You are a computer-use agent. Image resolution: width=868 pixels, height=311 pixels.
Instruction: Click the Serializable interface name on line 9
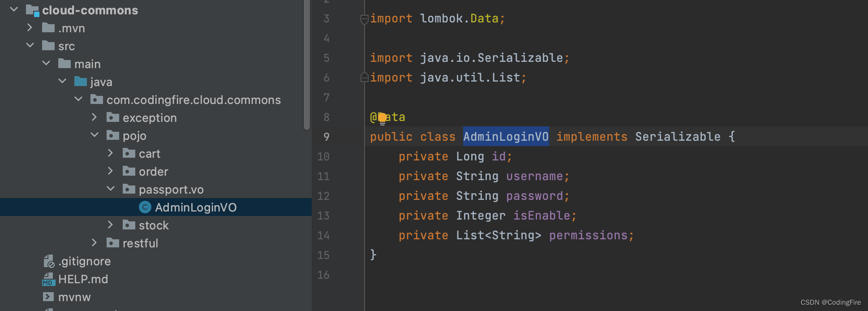click(x=678, y=137)
